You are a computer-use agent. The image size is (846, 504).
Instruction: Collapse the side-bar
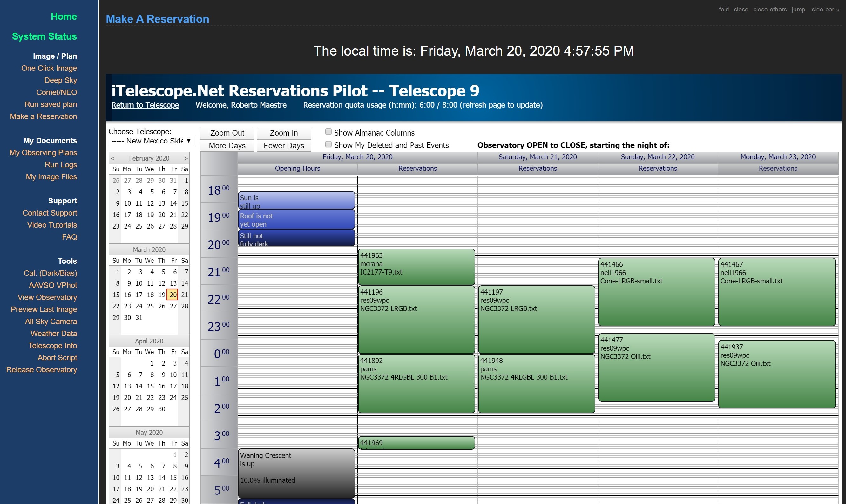(x=825, y=10)
